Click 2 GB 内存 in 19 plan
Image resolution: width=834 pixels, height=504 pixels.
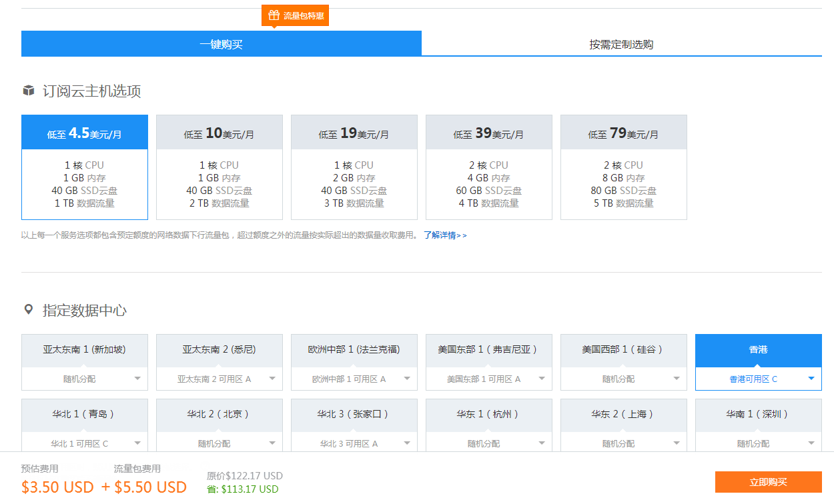point(354,178)
